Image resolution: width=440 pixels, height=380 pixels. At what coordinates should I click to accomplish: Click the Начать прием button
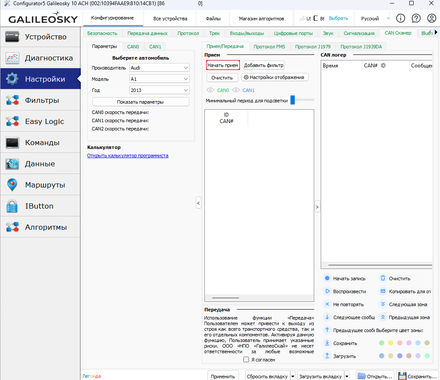pyautogui.click(x=223, y=65)
